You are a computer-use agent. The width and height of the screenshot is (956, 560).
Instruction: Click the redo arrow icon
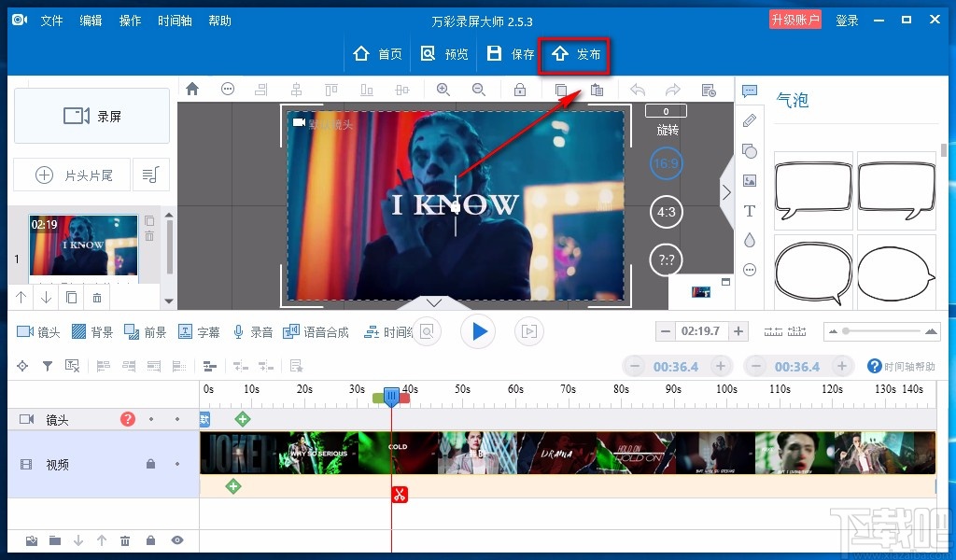672,91
